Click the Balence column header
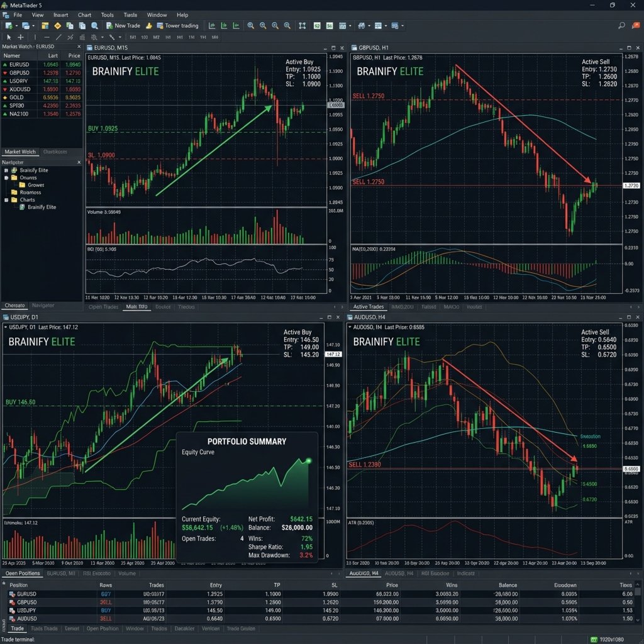The image size is (644, 644). 508,585
